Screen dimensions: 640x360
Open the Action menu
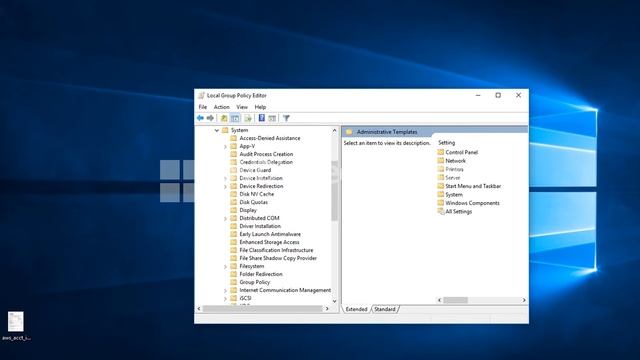pos(222,107)
